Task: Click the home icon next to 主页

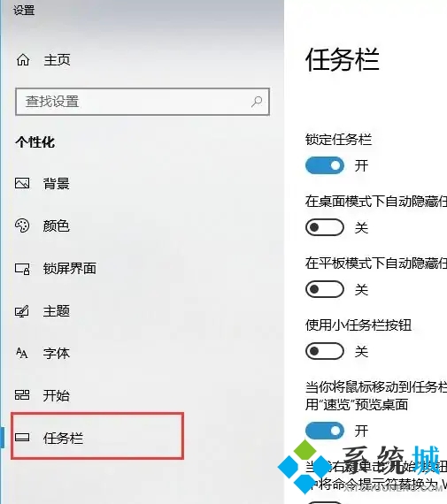Action: click(x=23, y=60)
